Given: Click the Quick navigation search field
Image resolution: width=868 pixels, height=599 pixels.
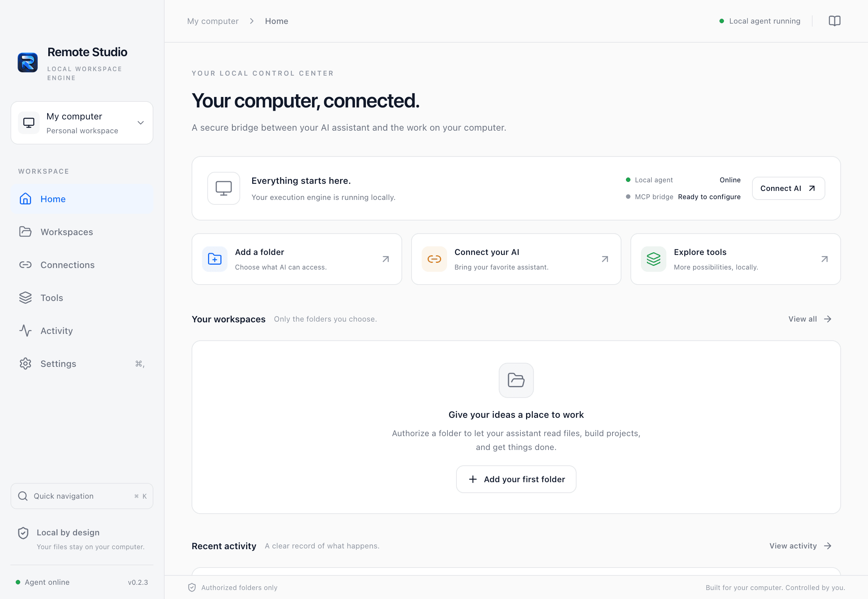Looking at the screenshot, I should click(82, 496).
